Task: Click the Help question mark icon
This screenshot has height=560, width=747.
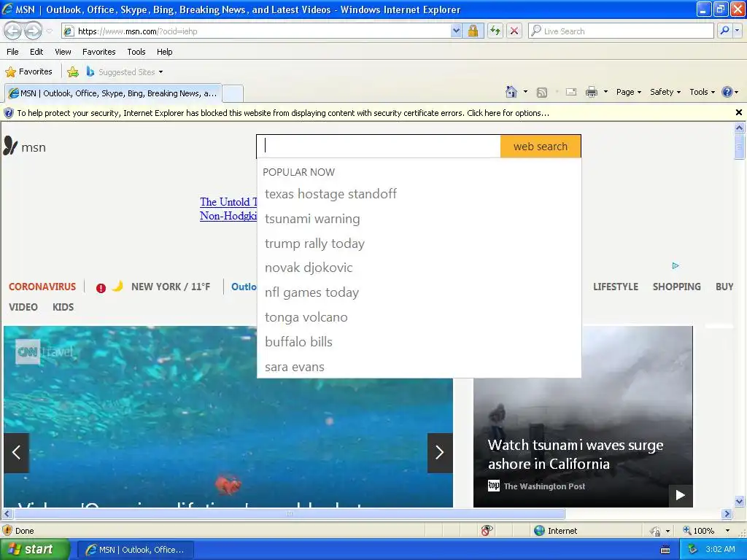Action: coord(727,92)
